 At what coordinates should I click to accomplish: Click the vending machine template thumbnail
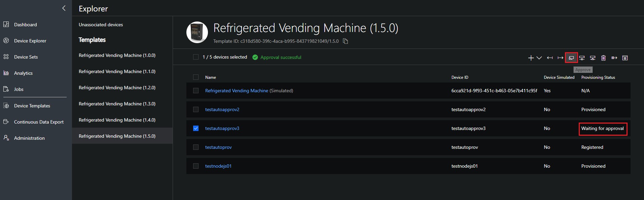coord(197,32)
